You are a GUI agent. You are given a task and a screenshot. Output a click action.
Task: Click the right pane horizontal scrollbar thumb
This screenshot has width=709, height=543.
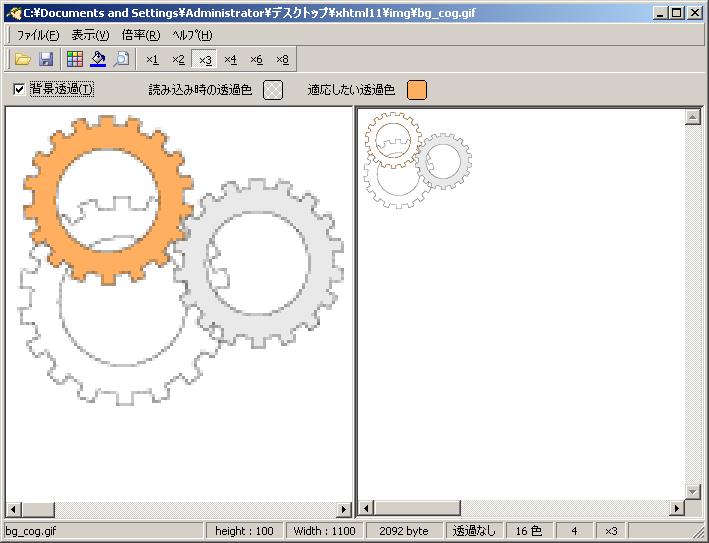click(417, 508)
